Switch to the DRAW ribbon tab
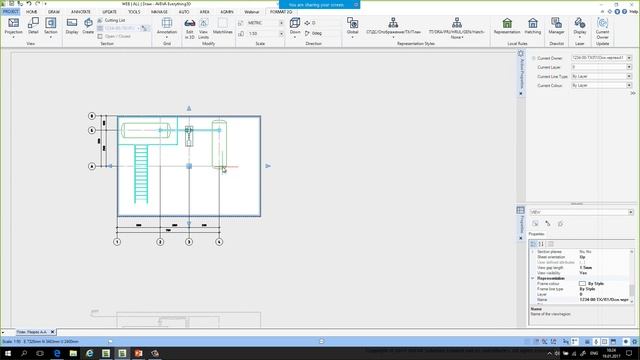Viewport: 640px width, 360px height. tap(54, 12)
